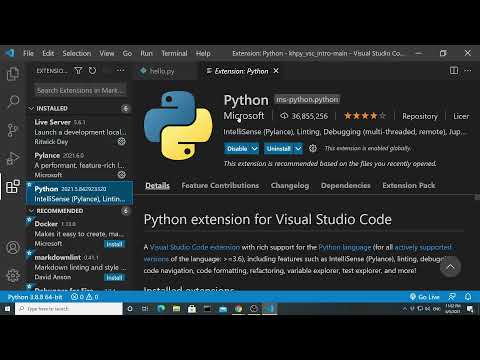Open the Explorer view in the activity bar

pyautogui.click(x=13, y=74)
